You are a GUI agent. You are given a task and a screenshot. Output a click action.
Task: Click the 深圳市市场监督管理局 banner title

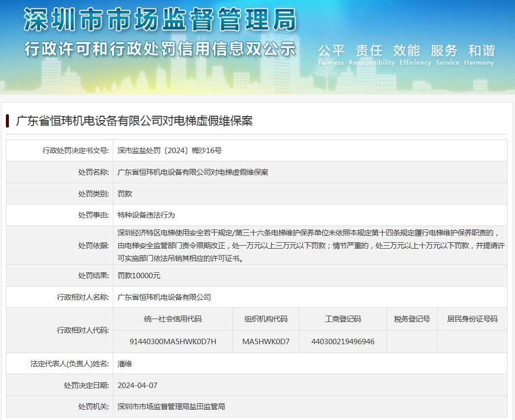(x=160, y=20)
